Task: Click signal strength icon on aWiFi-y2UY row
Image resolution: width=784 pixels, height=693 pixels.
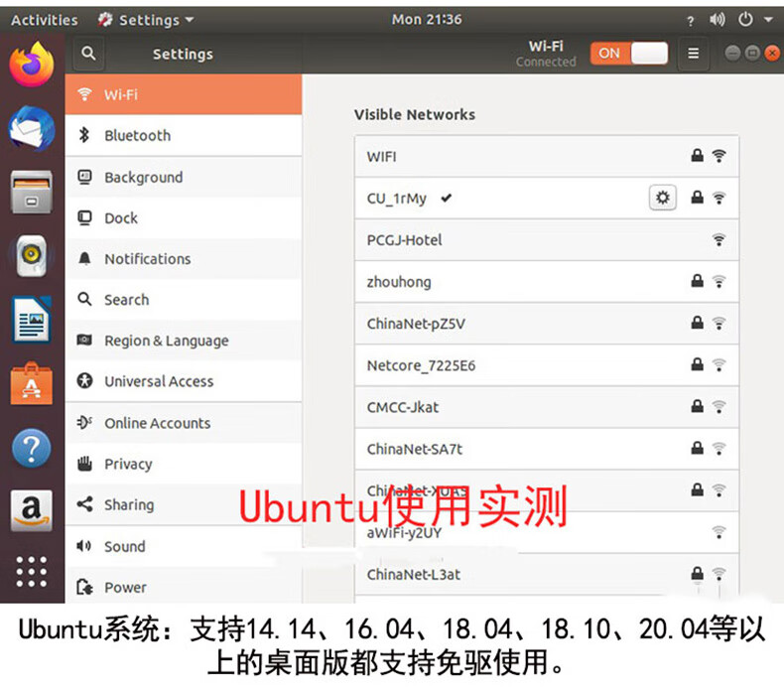Action: (x=719, y=532)
